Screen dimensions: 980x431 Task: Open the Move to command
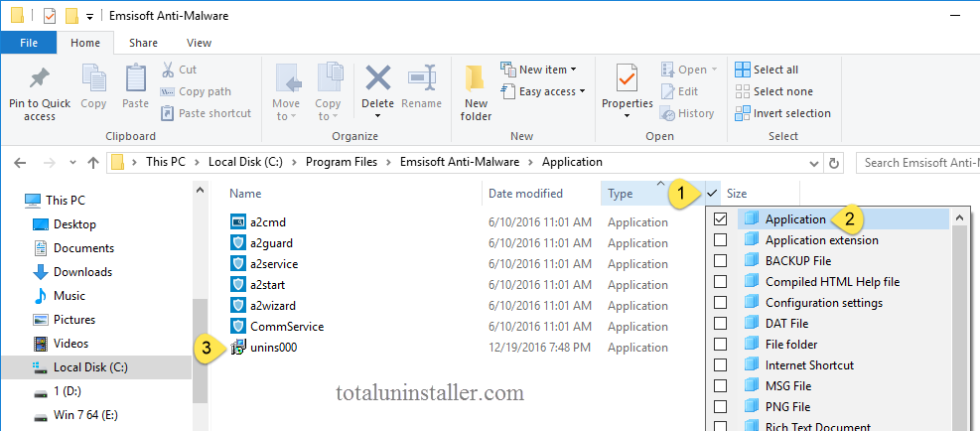(286, 91)
